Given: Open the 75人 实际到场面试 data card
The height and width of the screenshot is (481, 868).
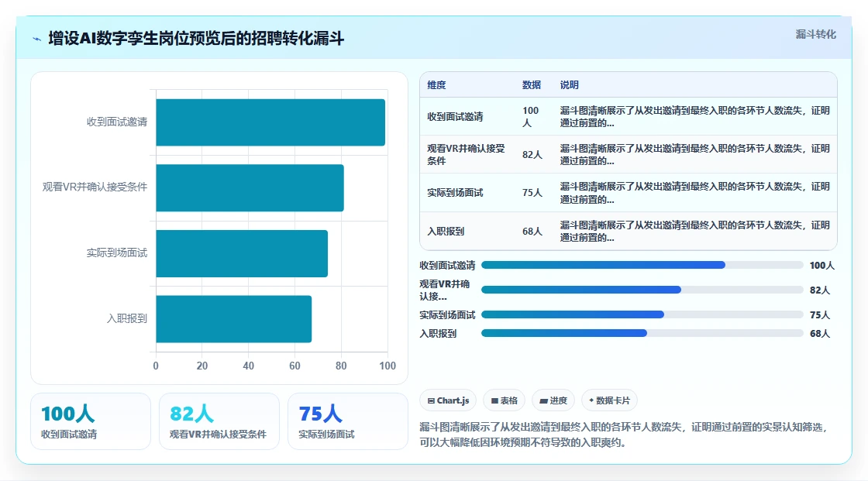Looking at the screenshot, I should [x=348, y=421].
